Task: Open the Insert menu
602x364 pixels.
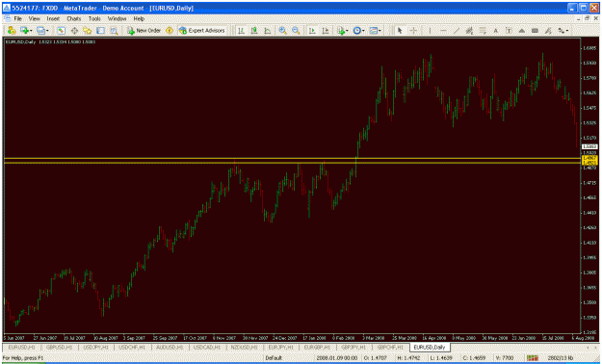Action: coord(53,18)
